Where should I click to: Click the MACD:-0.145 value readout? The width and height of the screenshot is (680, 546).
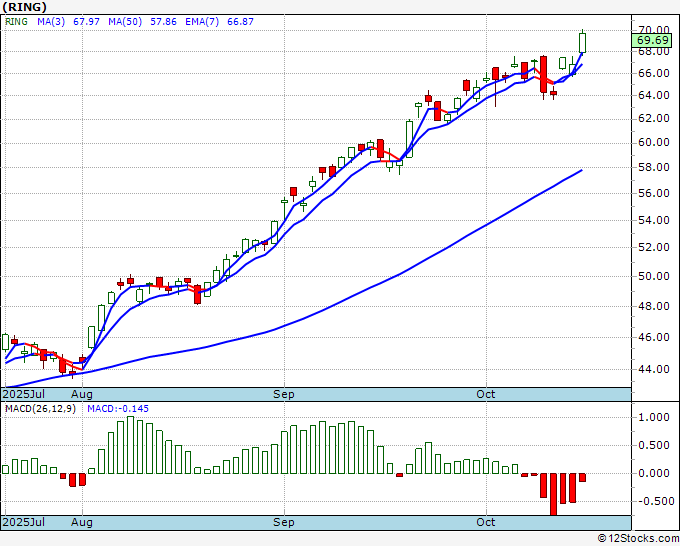pyautogui.click(x=118, y=409)
